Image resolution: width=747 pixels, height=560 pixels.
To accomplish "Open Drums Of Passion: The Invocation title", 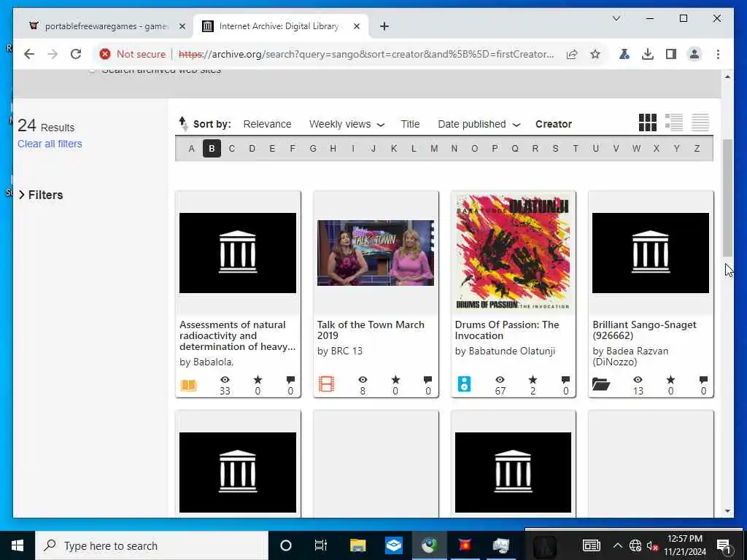I will click(x=507, y=330).
